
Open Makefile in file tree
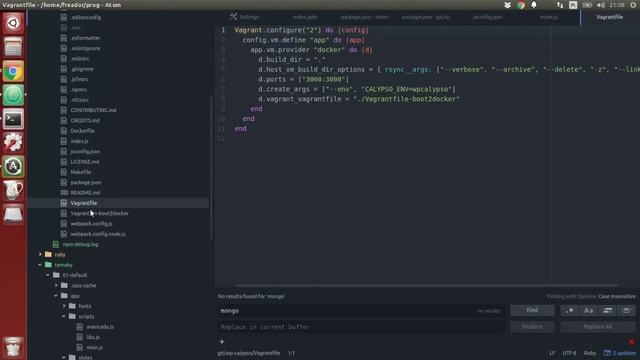[81, 172]
